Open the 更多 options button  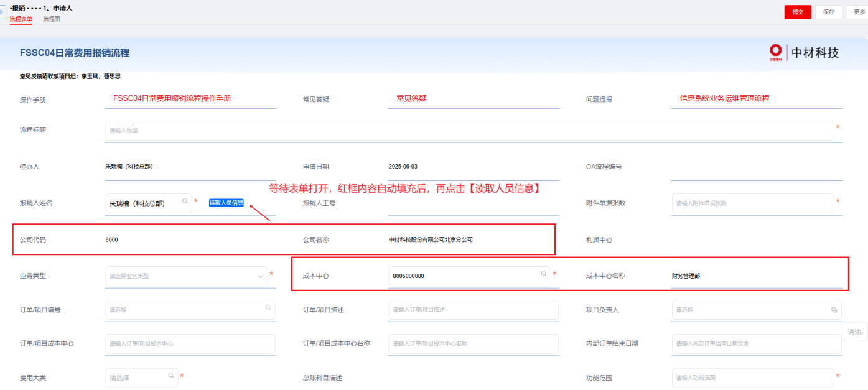coord(857,12)
